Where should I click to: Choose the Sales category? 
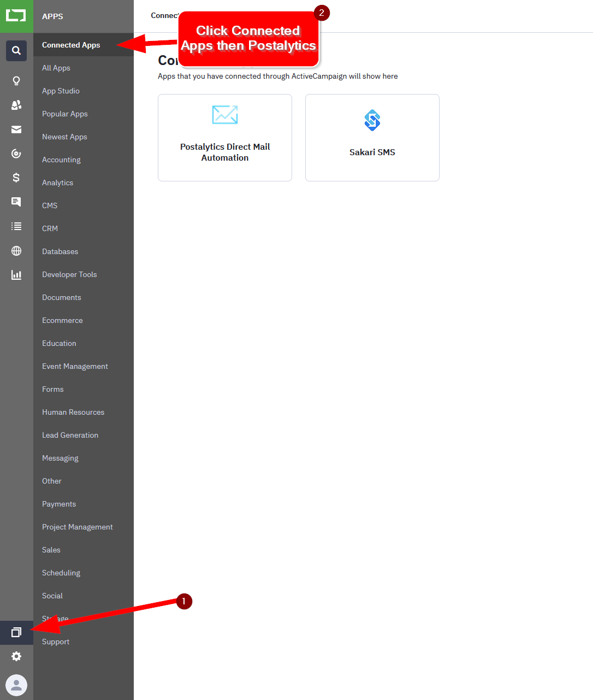(84, 550)
